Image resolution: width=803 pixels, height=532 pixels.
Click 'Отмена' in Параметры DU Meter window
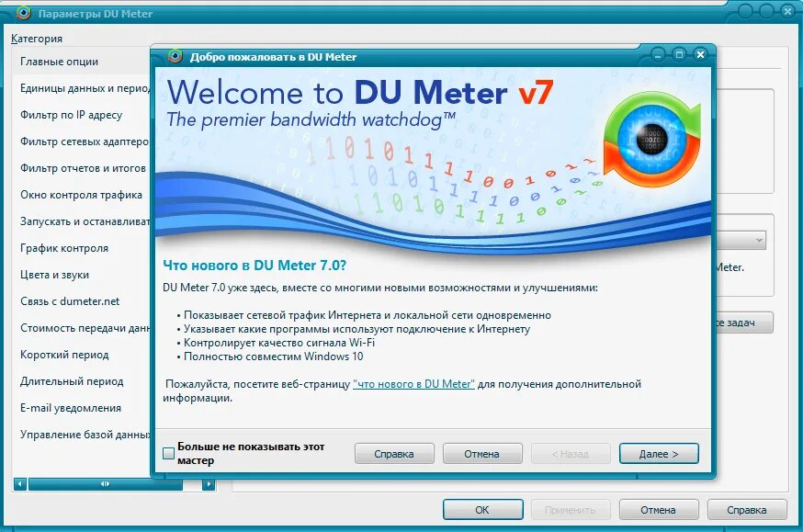coord(659,510)
